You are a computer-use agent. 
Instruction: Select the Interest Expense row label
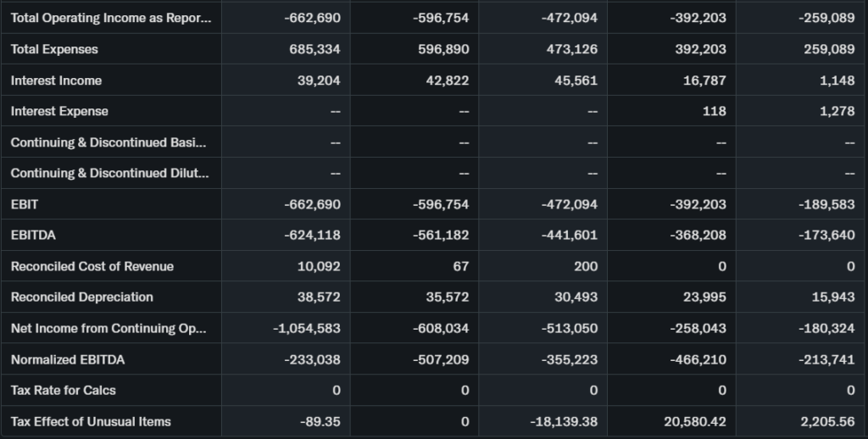59,111
